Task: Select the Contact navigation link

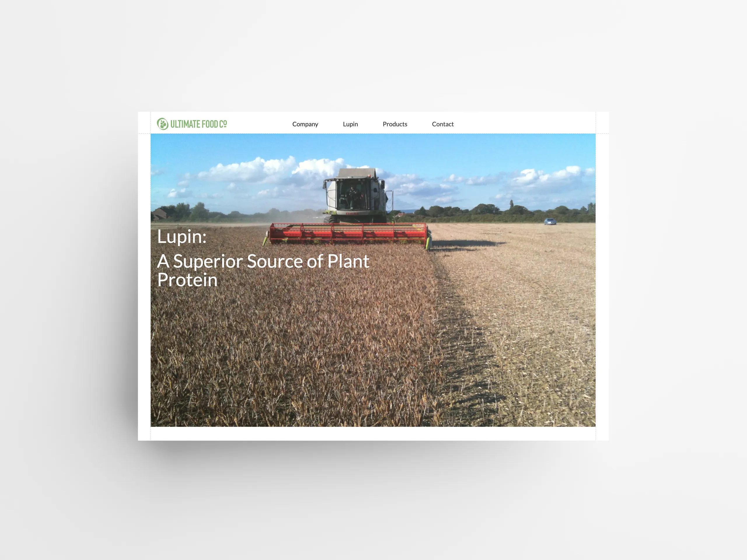Action: point(442,124)
